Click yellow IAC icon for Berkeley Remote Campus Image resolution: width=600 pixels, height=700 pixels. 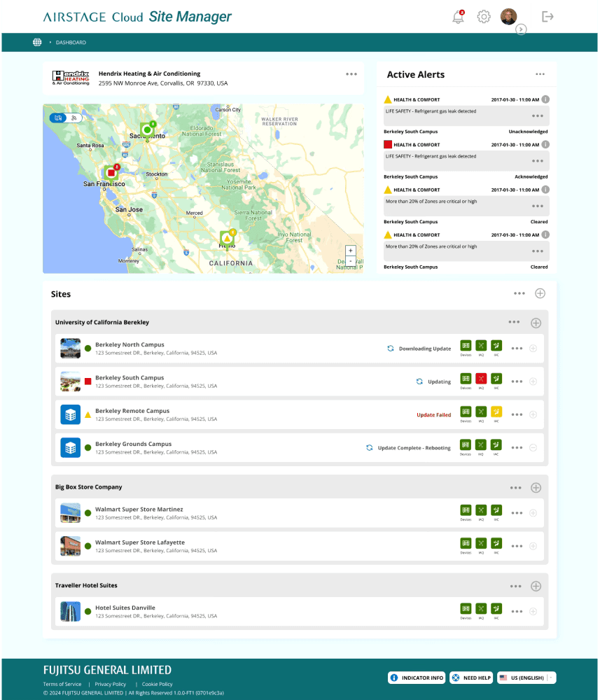pyautogui.click(x=496, y=412)
